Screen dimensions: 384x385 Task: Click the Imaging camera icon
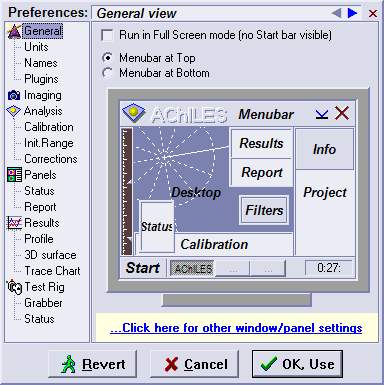click(x=14, y=95)
